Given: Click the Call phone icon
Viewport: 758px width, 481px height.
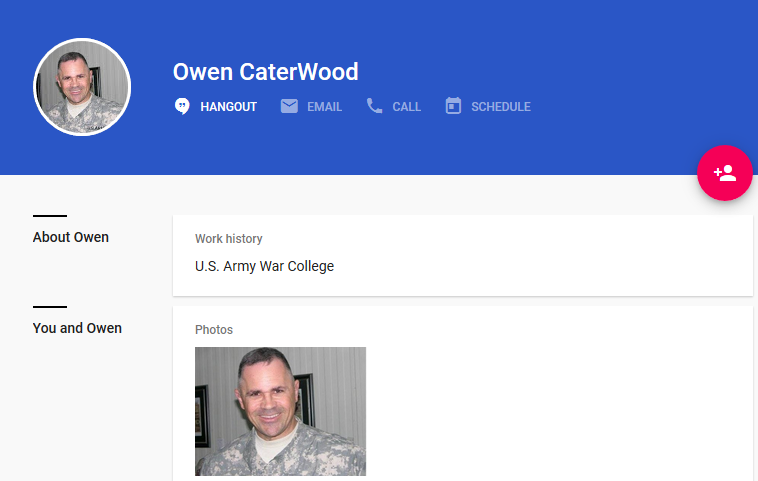Looking at the screenshot, I should (x=374, y=106).
